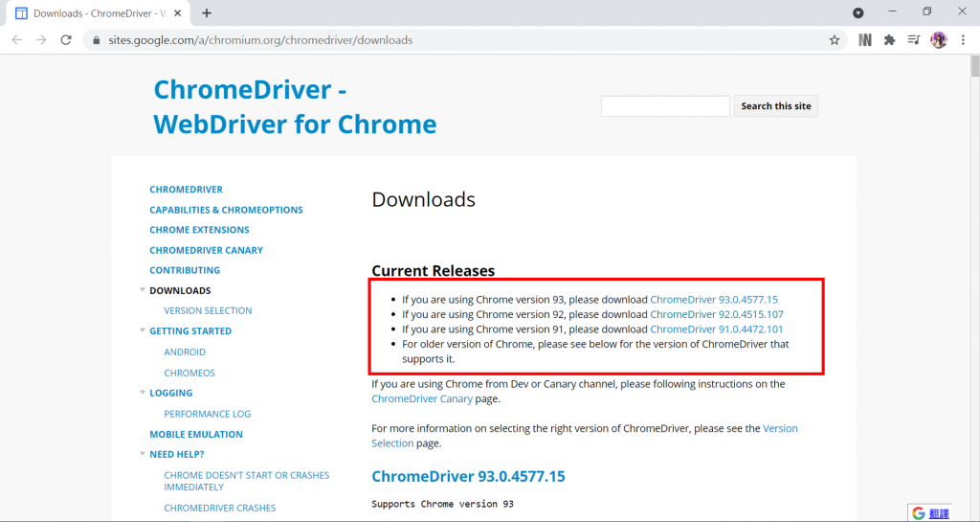Download ChromeDriver 92.0.4515.107 link
Viewport: 980px width, 522px height.
pyautogui.click(x=716, y=314)
